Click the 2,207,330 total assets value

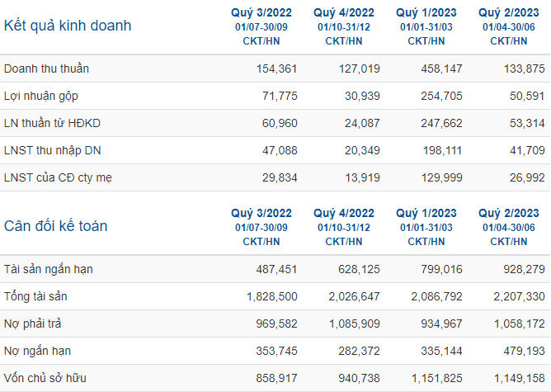tap(519, 296)
